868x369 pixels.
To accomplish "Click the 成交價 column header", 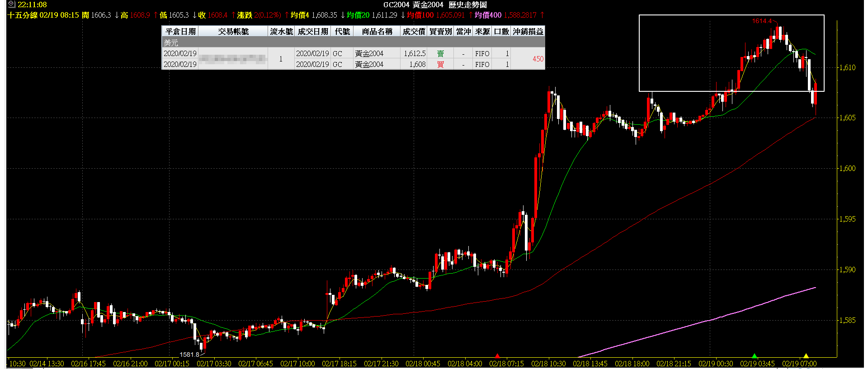I will coord(414,31).
